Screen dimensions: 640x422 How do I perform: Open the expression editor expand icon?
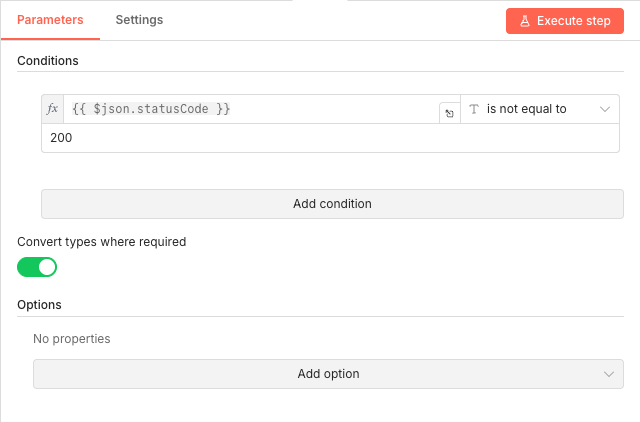click(x=449, y=113)
